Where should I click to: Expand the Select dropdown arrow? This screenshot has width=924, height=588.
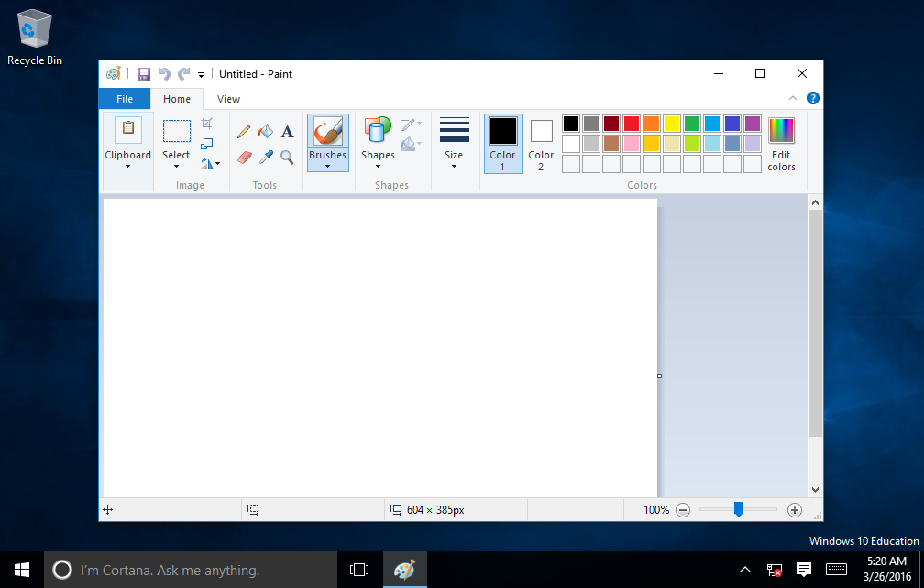click(176, 167)
